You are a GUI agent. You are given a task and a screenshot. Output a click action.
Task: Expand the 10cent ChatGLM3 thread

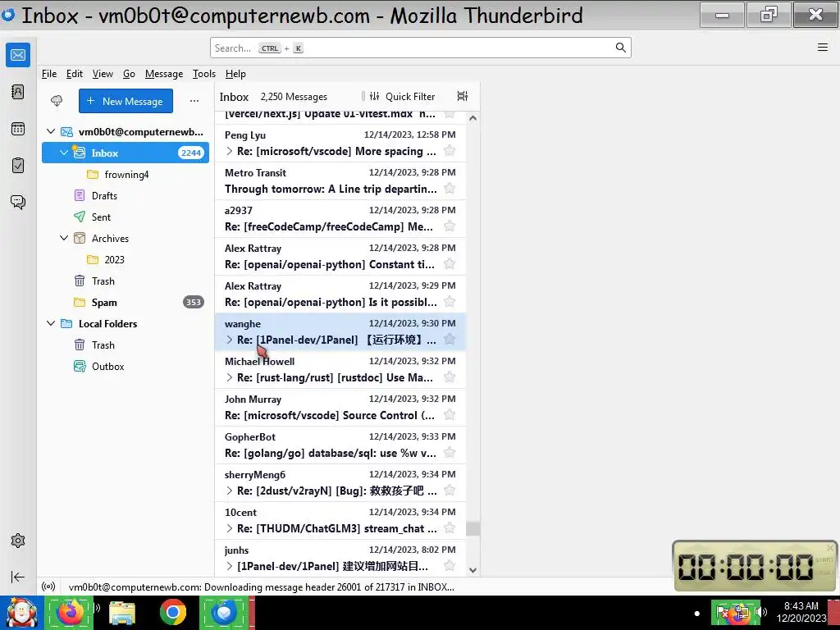point(230,529)
